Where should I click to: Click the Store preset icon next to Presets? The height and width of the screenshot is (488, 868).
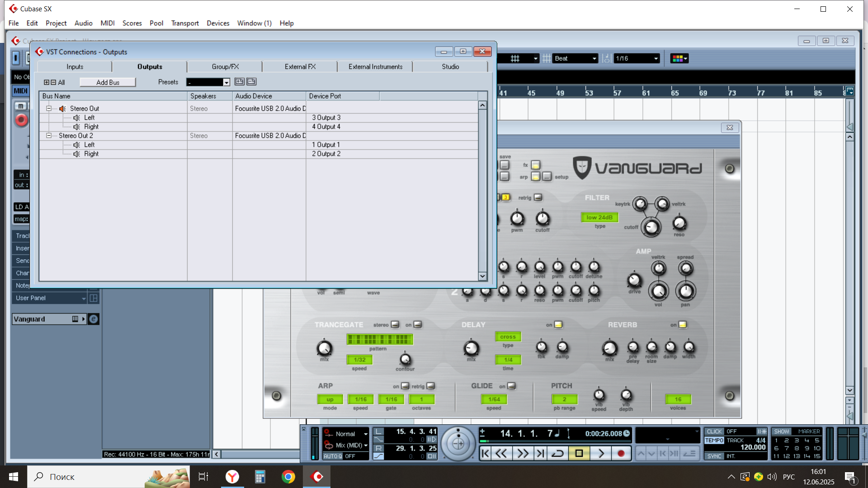click(240, 82)
